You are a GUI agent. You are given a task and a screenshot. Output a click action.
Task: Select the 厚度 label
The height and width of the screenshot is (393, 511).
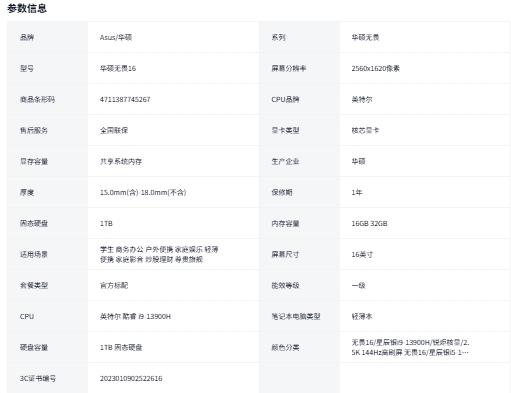pyautogui.click(x=27, y=192)
